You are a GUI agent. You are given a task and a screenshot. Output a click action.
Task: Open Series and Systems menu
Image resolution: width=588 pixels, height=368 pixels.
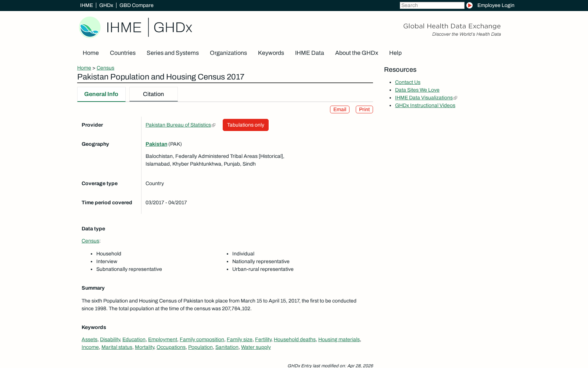(173, 53)
